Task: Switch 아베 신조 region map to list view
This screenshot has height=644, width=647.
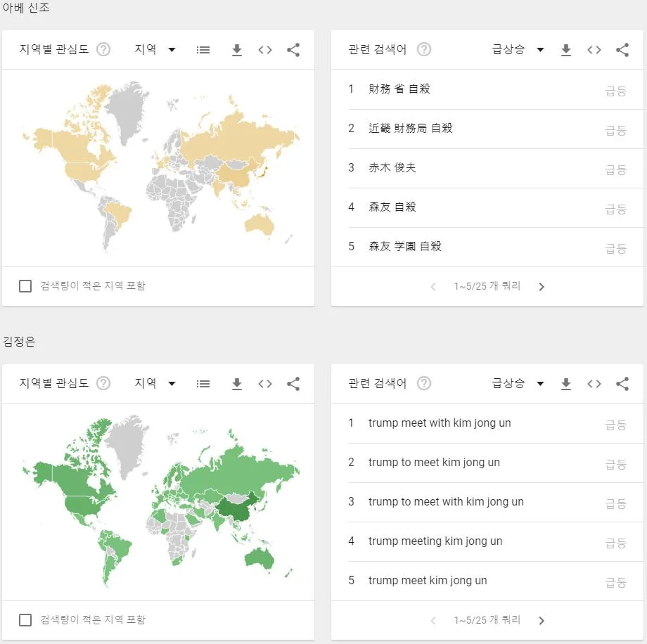Action: point(203,50)
